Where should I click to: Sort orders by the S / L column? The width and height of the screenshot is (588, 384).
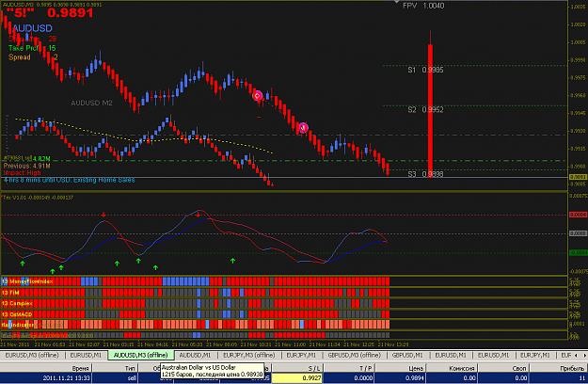(x=297, y=368)
